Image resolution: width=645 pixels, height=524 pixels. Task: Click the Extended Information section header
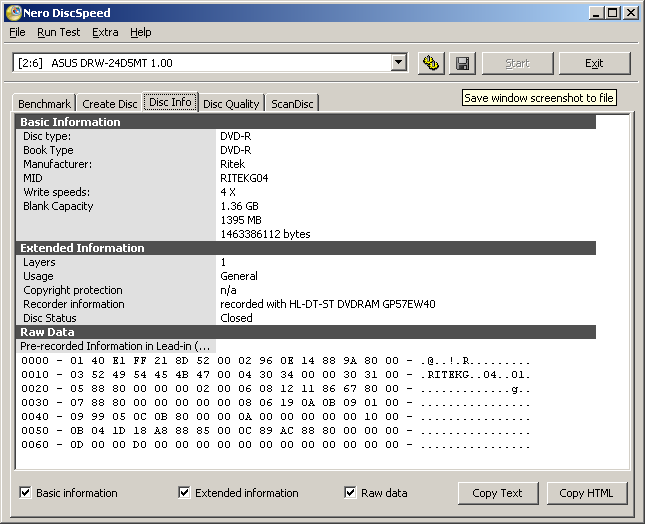click(306, 248)
